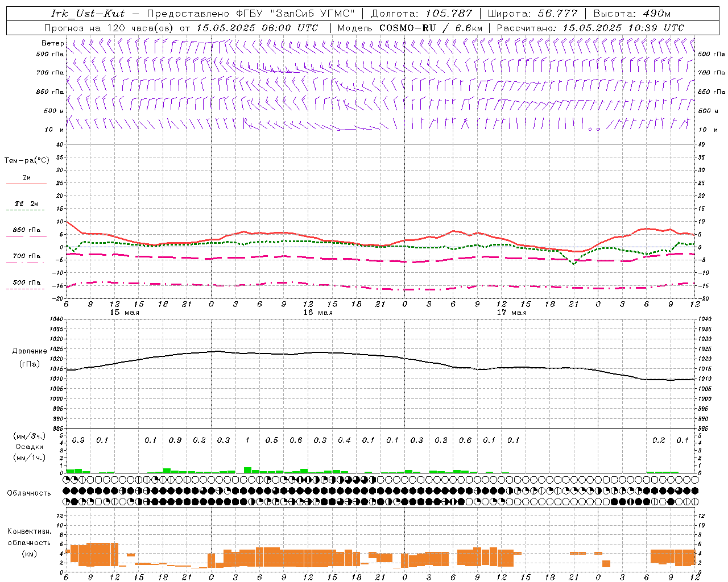Click the Конвективн. convective cloud label
This screenshot has width=728, height=582.
(29, 531)
